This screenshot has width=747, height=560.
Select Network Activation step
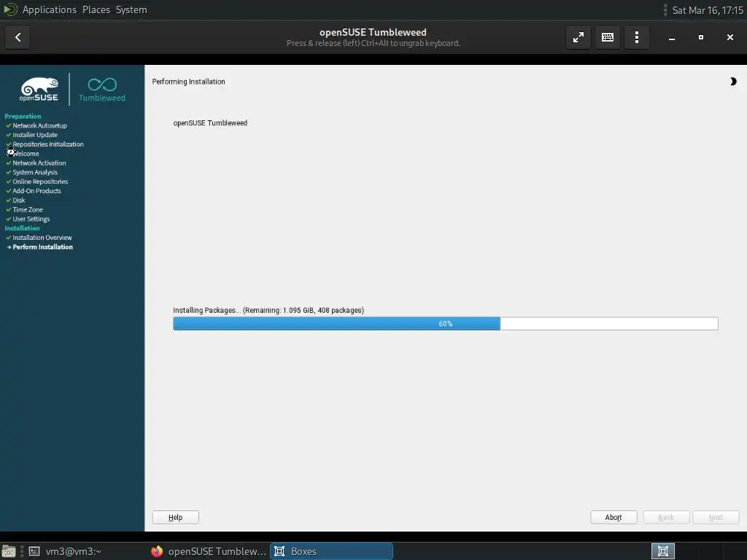[x=39, y=163]
